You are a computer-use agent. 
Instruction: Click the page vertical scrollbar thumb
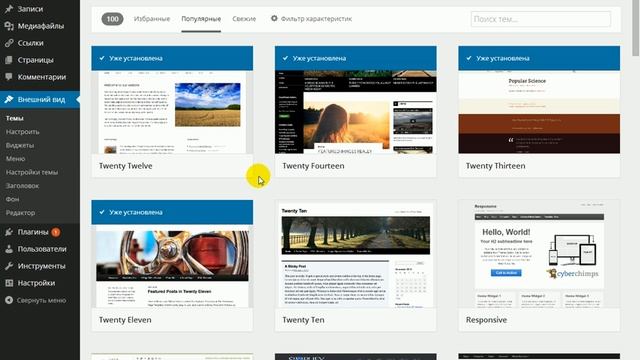click(x=636, y=28)
